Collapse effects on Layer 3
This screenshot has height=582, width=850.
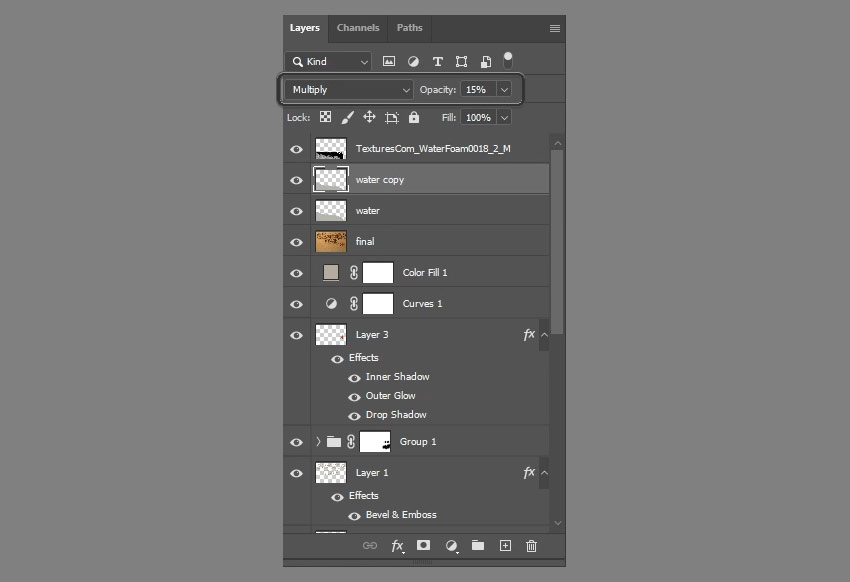[x=543, y=335]
